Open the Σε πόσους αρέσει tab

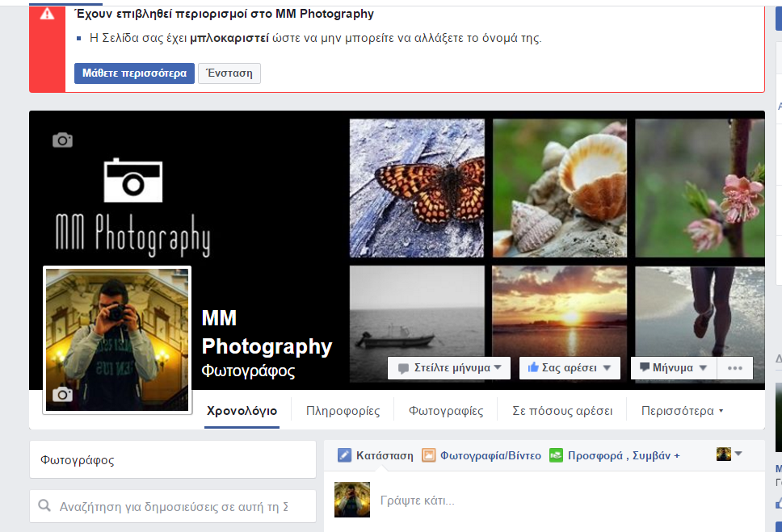click(x=562, y=411)
